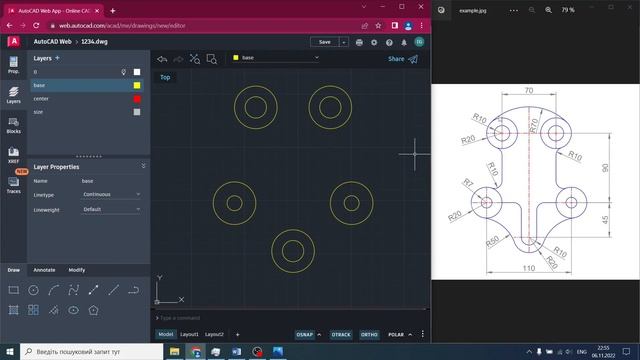Add a new layer with plus icon
The height and width of the screenshot is (360, 640).
[x=57, y=58]
